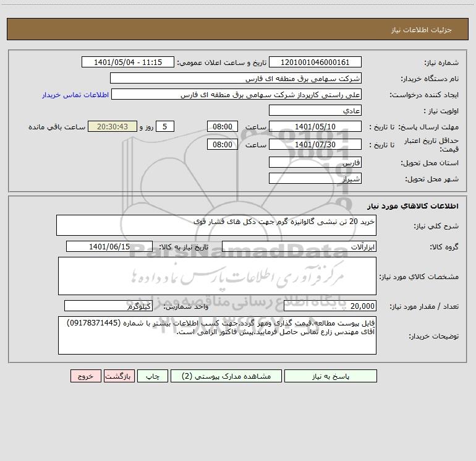
Task: Click the label اولویت نیاز :
Action: click(441, 111)
